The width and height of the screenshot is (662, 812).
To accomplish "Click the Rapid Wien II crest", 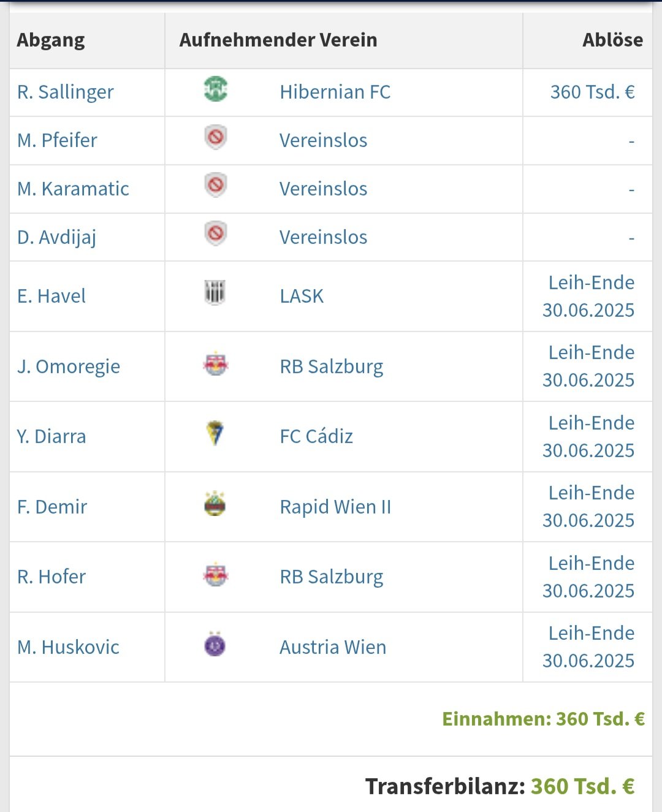I will tap(215, 504).
